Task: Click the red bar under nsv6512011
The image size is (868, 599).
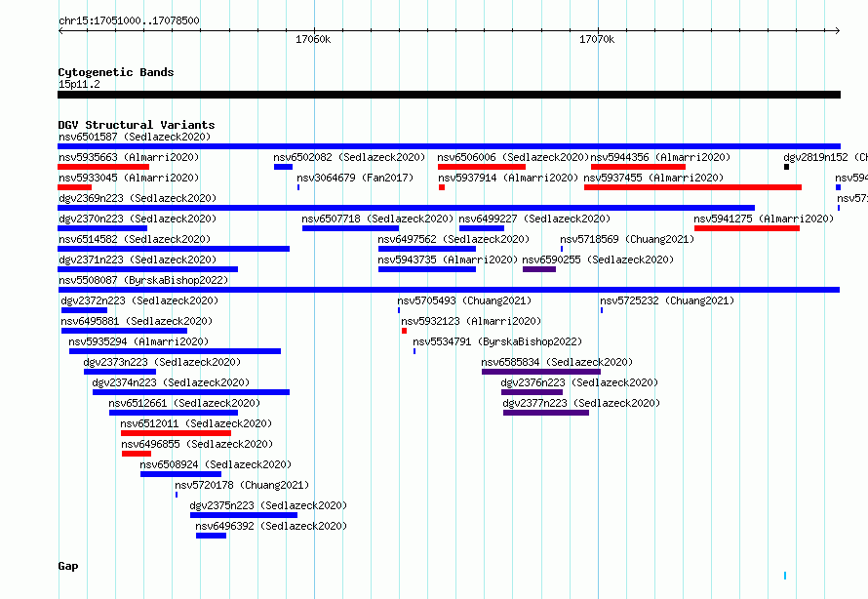Action: point(176,433)
